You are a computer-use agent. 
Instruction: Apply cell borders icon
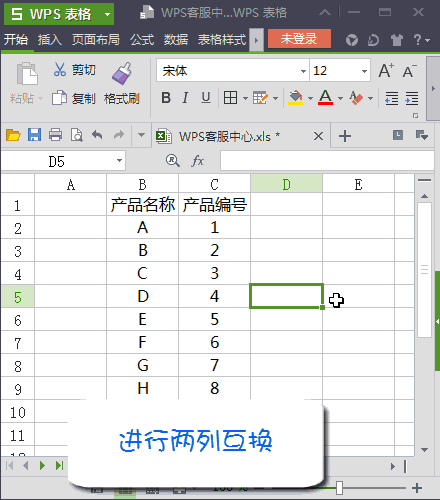(230, 98)
